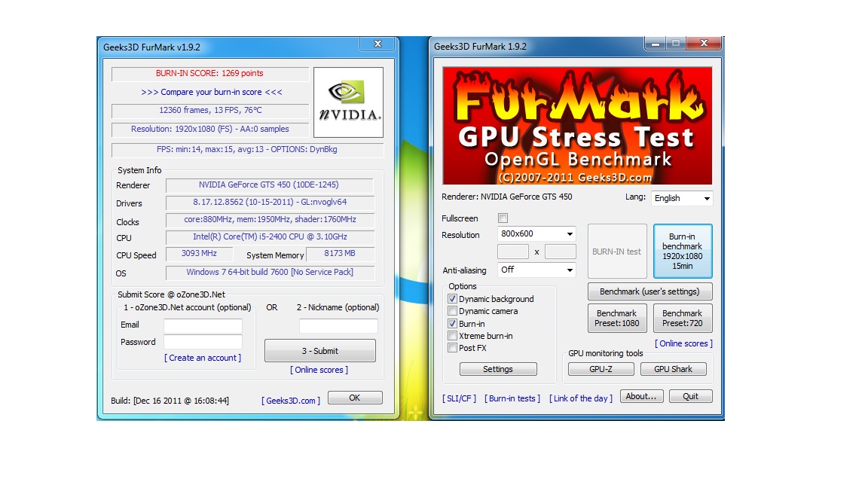This screenshot has width=868, height=488.
Task: Click the About... button
Action: (x=641, y=396)
